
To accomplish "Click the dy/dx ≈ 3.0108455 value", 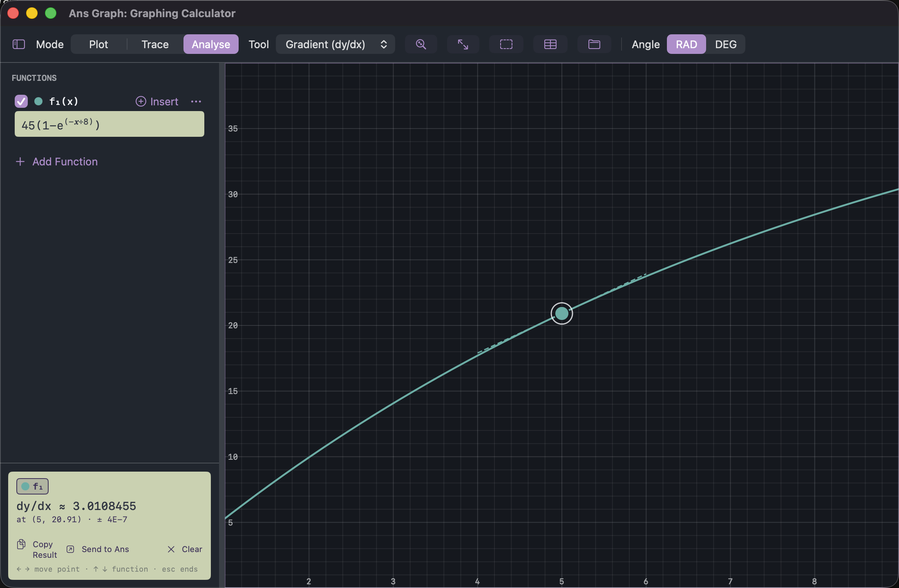I will [76, 506].
